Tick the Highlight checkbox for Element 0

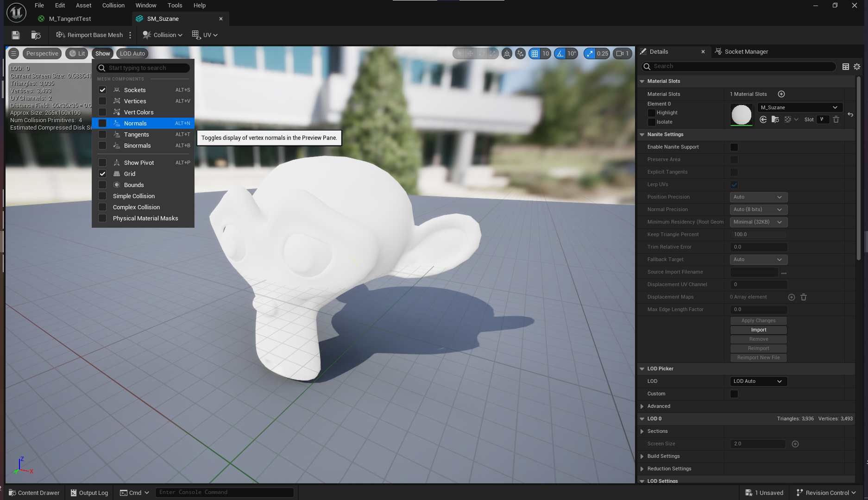[x=652, y=113]
